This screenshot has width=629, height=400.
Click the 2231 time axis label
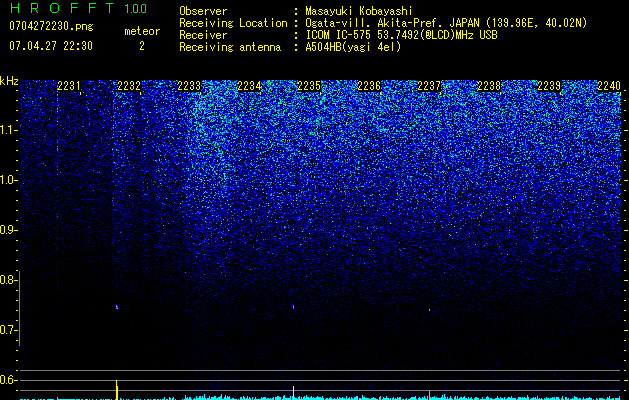pyautogui.click(x=69, y=86)
